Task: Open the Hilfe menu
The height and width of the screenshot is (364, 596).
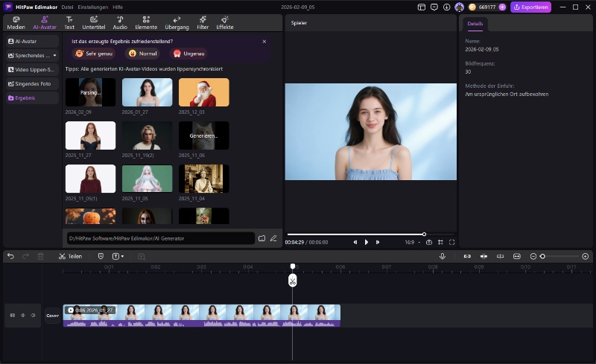Action: coord(118,7)
